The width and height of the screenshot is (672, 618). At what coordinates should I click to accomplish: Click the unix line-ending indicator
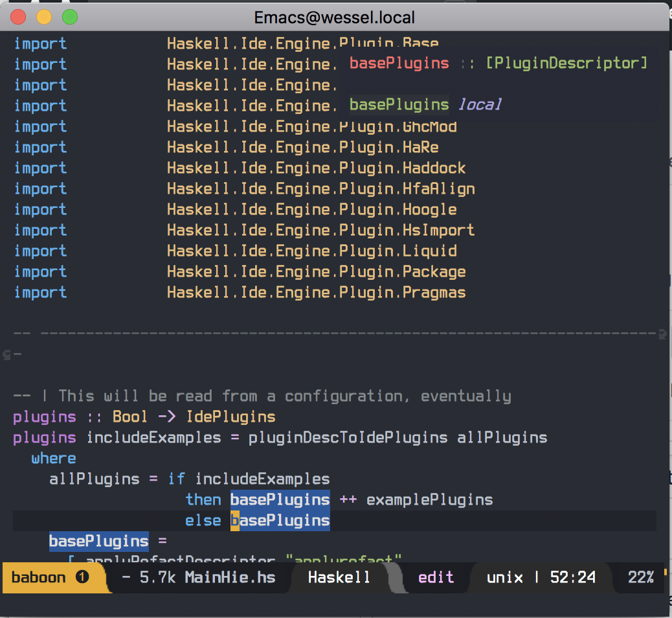(x=504, y=577)
